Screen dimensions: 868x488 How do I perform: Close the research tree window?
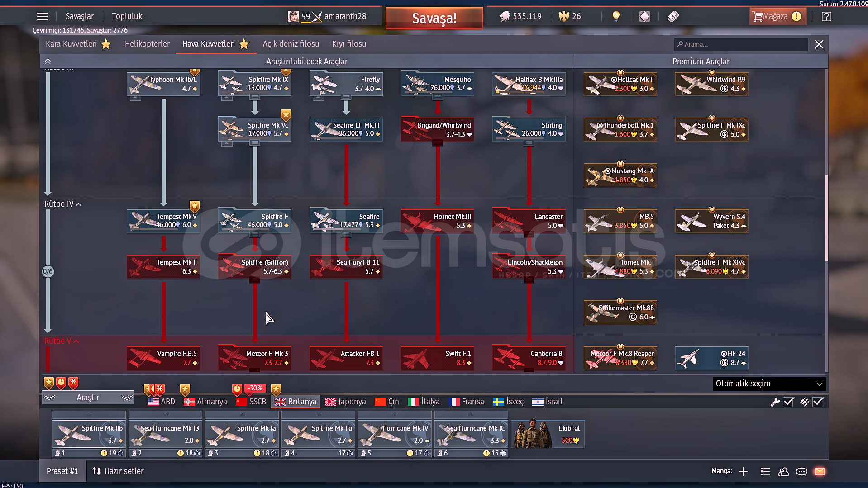tap(819, 44)
